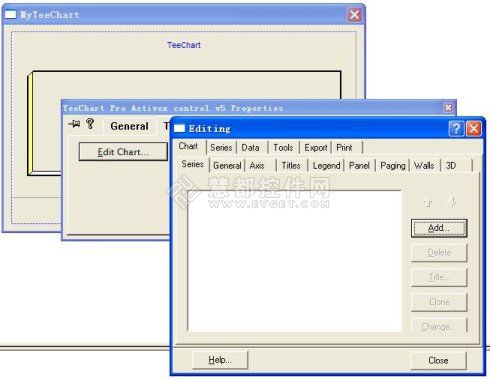Click the question mark help icon beside the pushpin
490x380 pixels.
(90, 124)
